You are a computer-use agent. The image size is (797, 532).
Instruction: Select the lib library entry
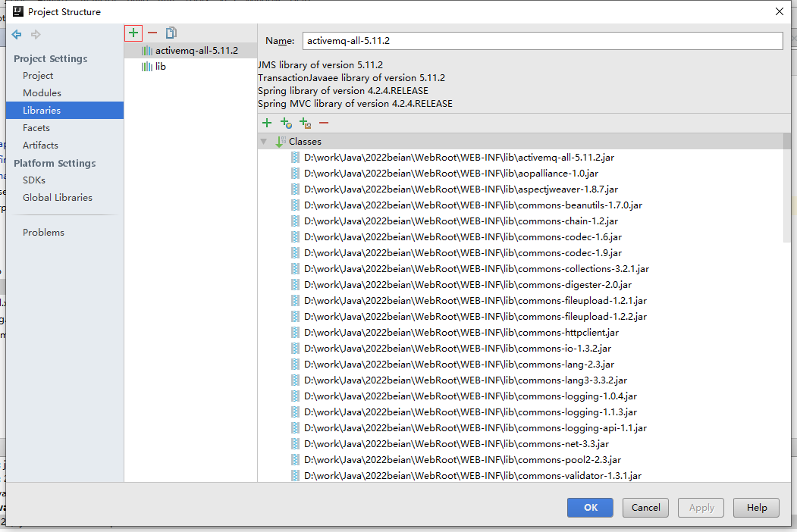(190, 67)
